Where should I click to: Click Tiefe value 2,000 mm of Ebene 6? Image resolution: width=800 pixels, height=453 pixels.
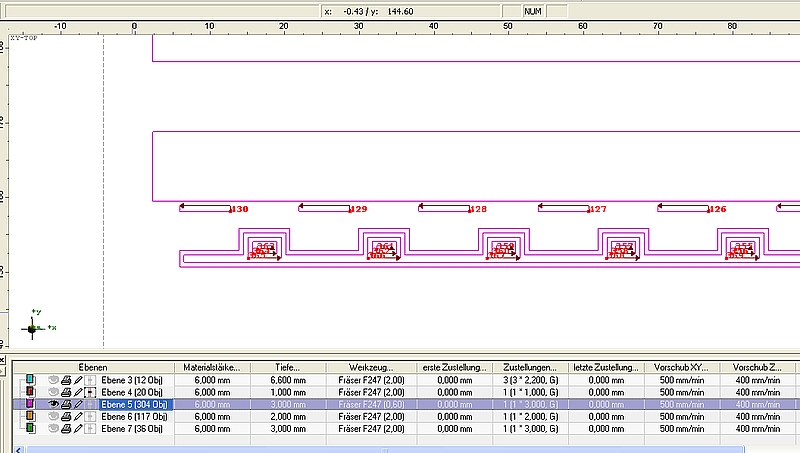pyautogui.click(x=288, y=416)
